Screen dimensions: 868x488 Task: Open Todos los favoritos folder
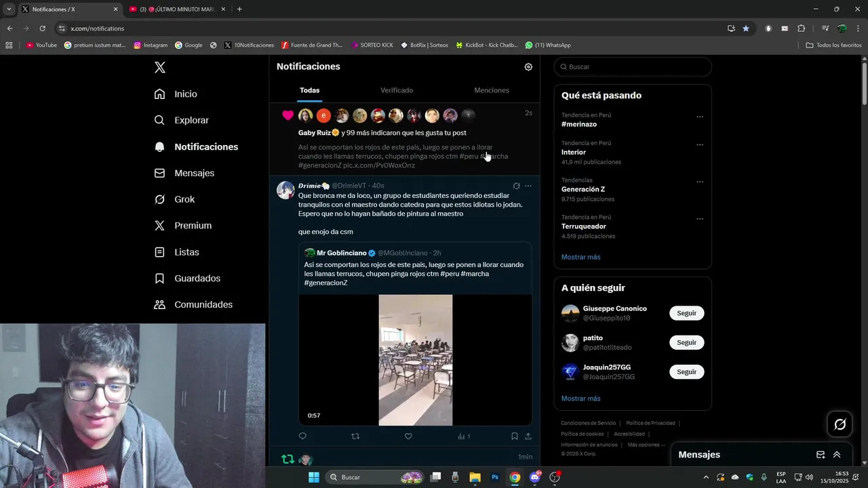tap(833, 45)
